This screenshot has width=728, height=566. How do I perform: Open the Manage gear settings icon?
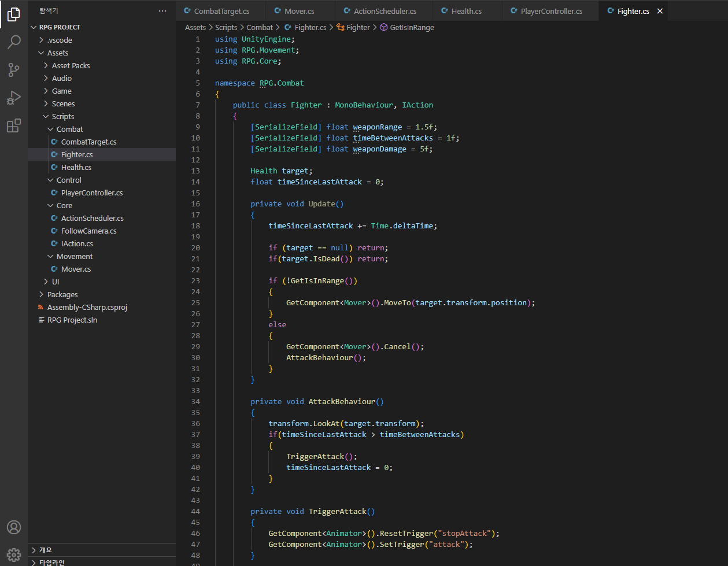click(x=14, y=555)
